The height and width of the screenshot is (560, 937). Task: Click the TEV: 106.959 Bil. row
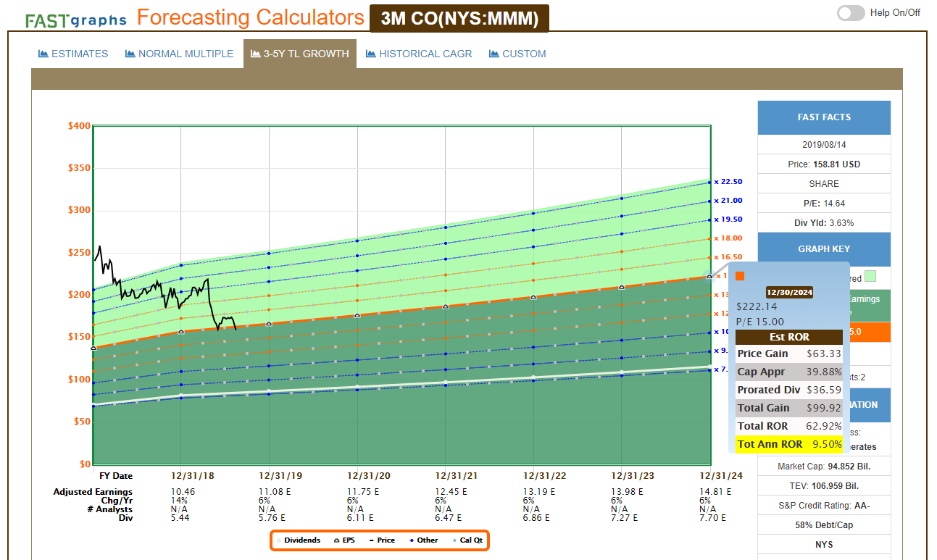(x=824, y=485)
